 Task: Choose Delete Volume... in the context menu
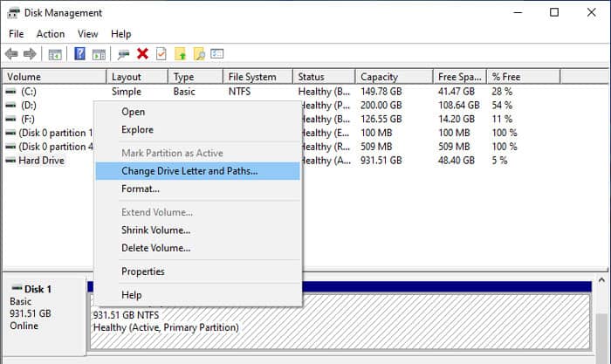pyautogui.click(x=197, y=248)
